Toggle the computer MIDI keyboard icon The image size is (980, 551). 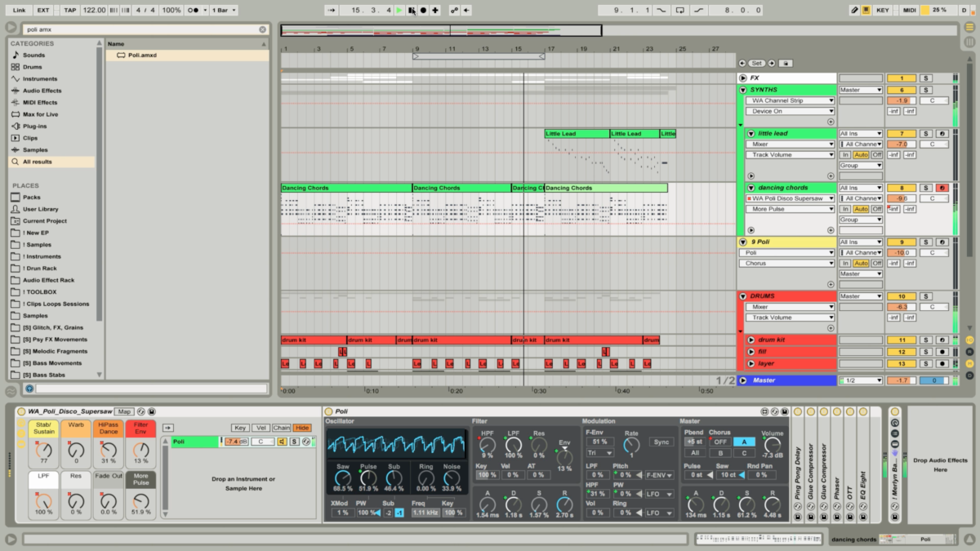click(866, 10)
